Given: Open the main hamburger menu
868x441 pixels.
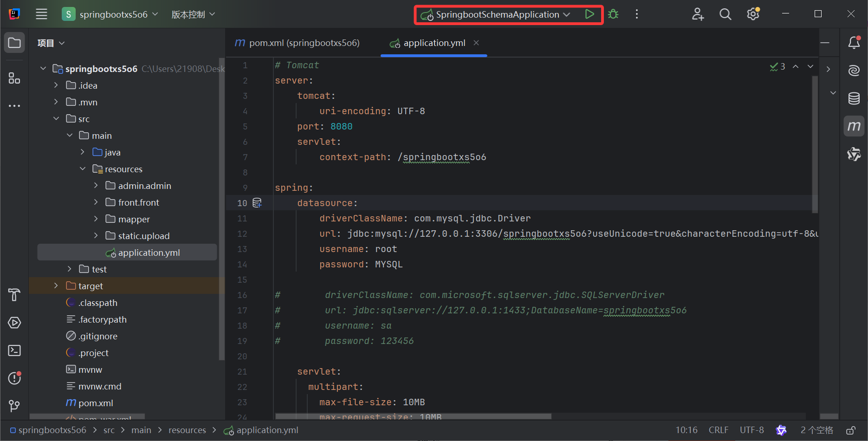Looking at the screenshot, I should pyautogui.click(x=41, y=14).
